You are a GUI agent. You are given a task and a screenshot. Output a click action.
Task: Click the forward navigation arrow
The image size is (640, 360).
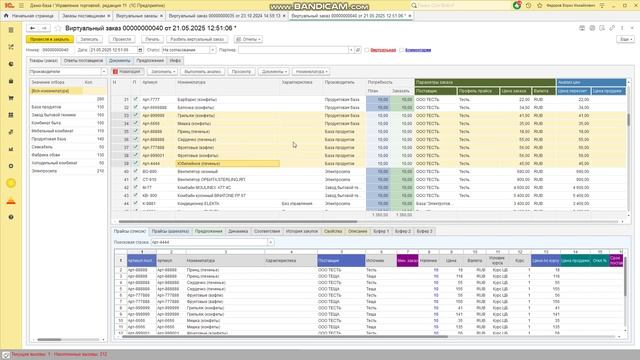point(44,28)
